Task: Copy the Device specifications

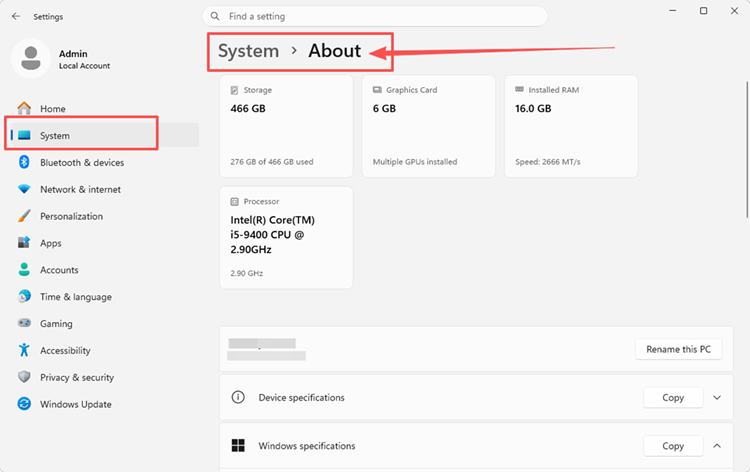Action: (x=673, y=397)
